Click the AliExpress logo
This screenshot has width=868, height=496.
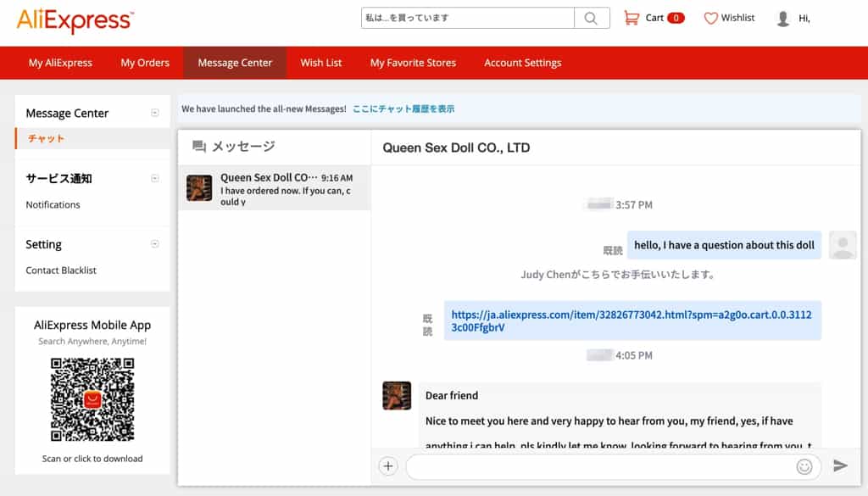point(75,21)
